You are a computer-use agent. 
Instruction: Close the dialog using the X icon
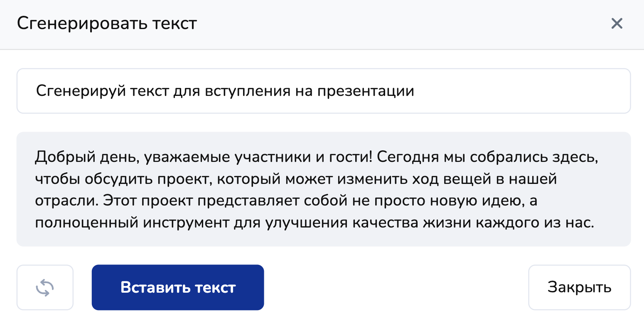tap(617, 24)
